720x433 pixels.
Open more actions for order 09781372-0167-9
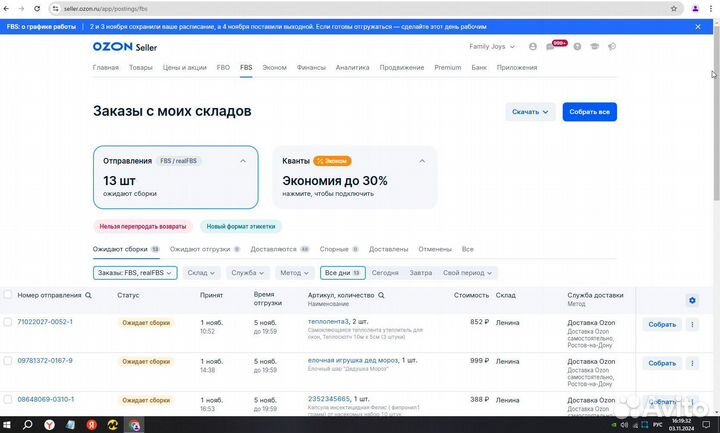[x=692, y=363]
